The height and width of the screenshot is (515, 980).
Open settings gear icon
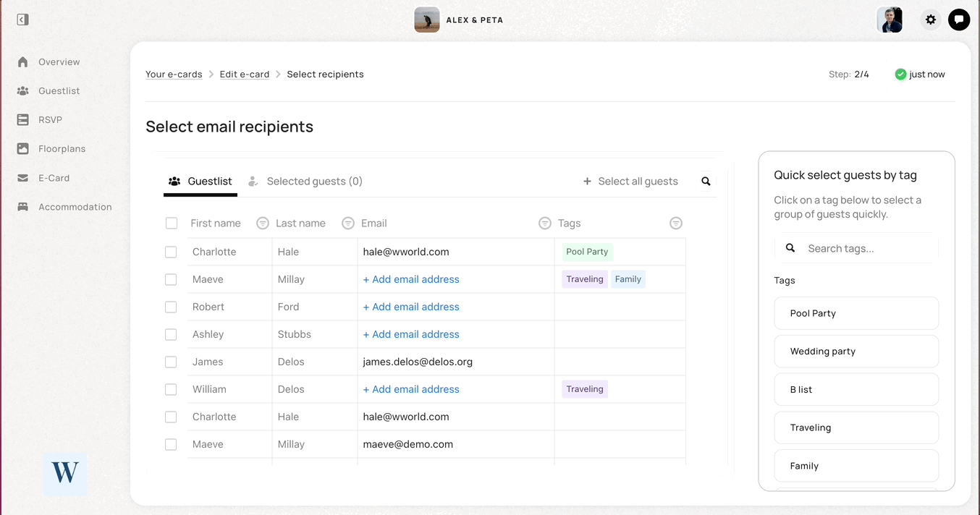pyautogui.click(x=931, y=20)
